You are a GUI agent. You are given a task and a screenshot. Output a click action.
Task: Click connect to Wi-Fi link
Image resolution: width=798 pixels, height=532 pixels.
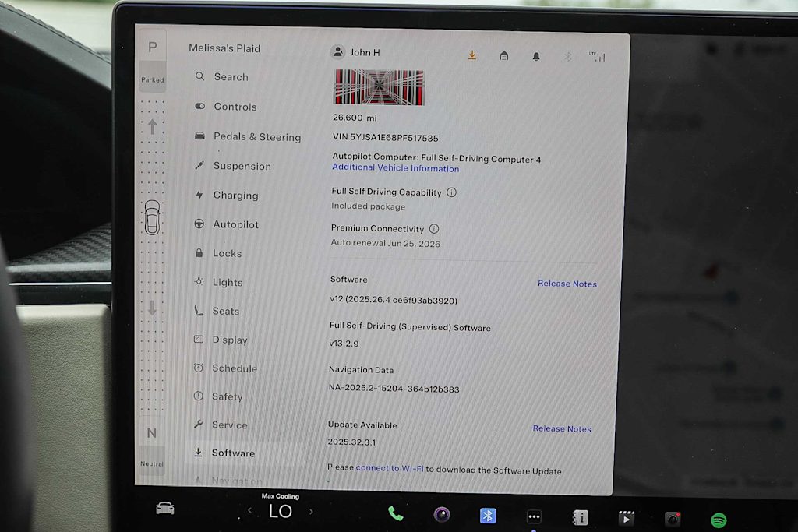pos(390,470)
